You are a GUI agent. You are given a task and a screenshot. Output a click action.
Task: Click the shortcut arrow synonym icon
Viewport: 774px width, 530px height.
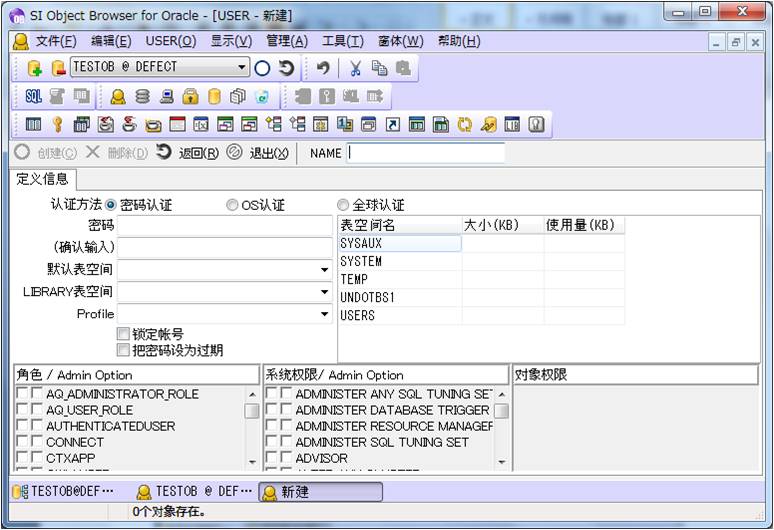pos(392,124)
